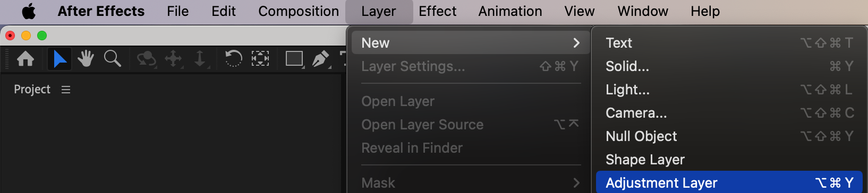Viewport: 868px width, 193px height.
Task: Select the Orbit camera tool
Action: [146, 59]
